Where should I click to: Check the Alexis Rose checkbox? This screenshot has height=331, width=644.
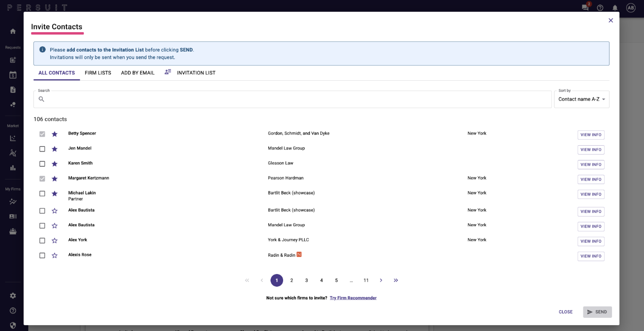(x=42, y=255)
